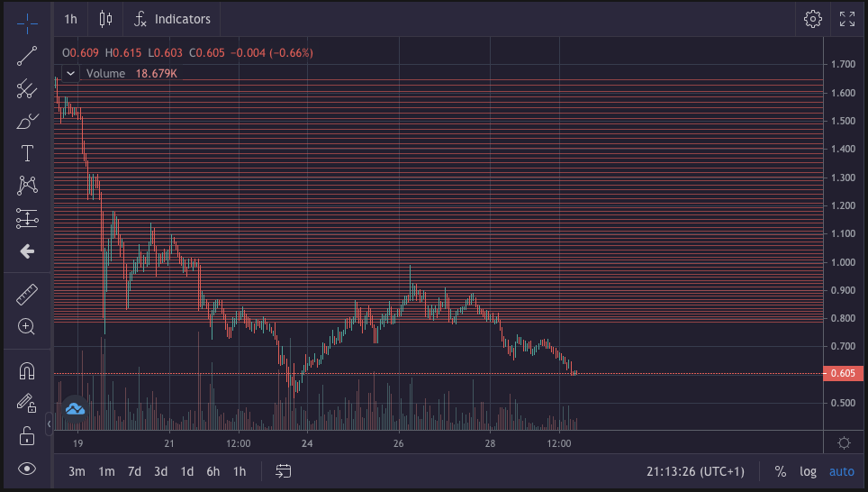
Task: Open the prediction and measurement tools
Action: [x=27, y=218]
